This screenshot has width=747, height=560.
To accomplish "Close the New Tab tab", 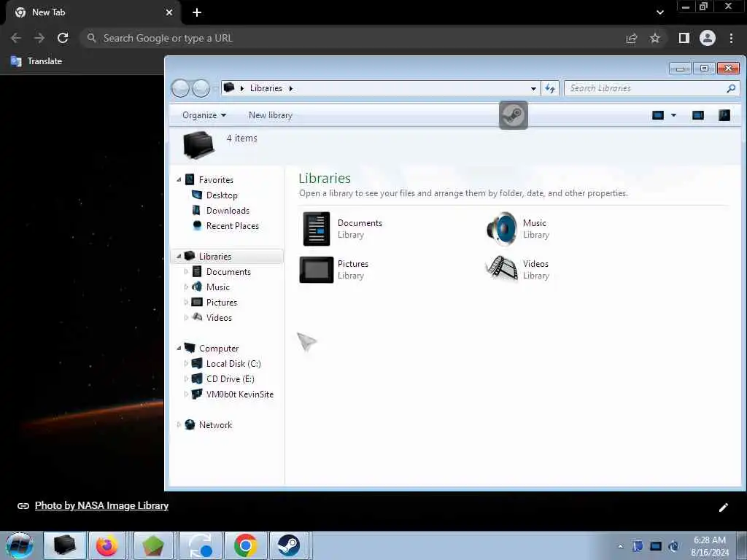I will (x=169, y=12).
